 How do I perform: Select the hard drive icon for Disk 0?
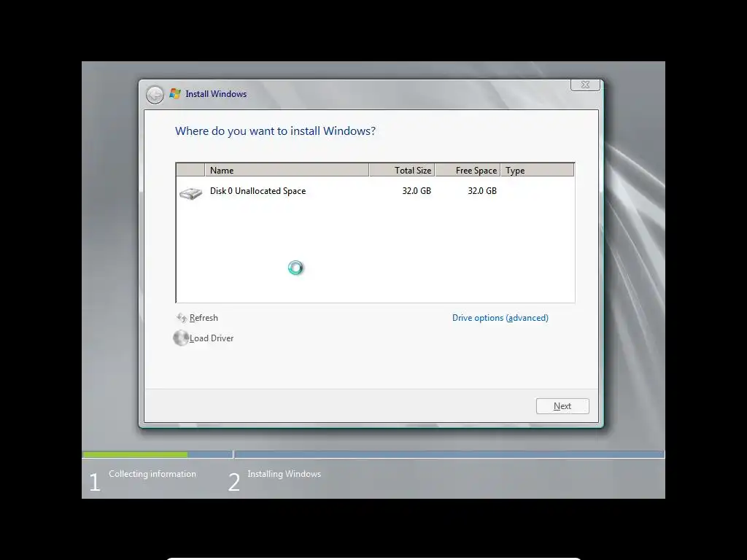coord(190,193)
